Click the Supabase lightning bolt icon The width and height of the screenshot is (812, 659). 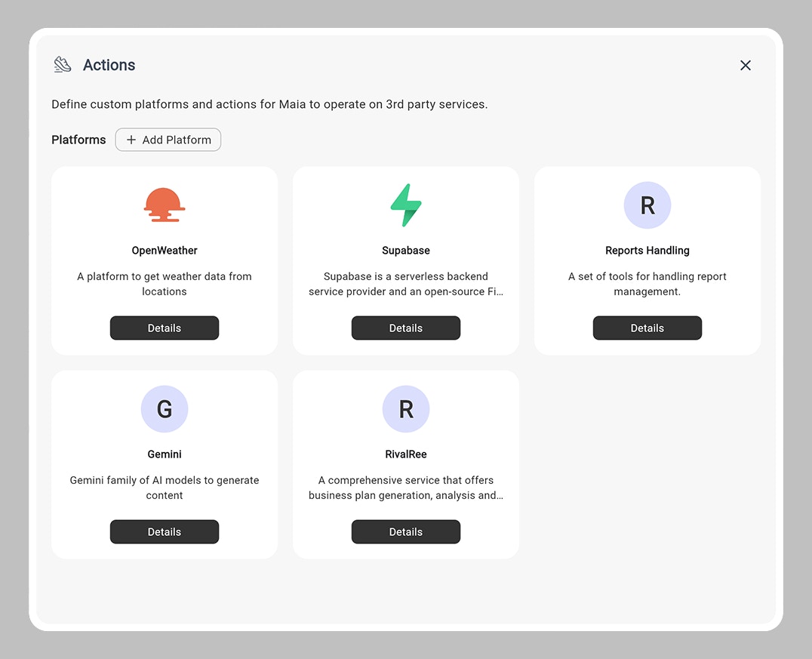(406, 205)
